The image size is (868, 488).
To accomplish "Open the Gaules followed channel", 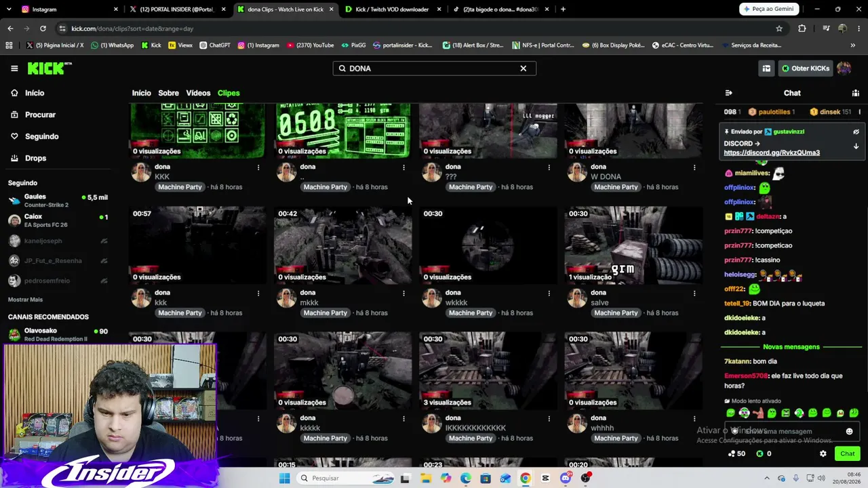I will click(58, 201).
